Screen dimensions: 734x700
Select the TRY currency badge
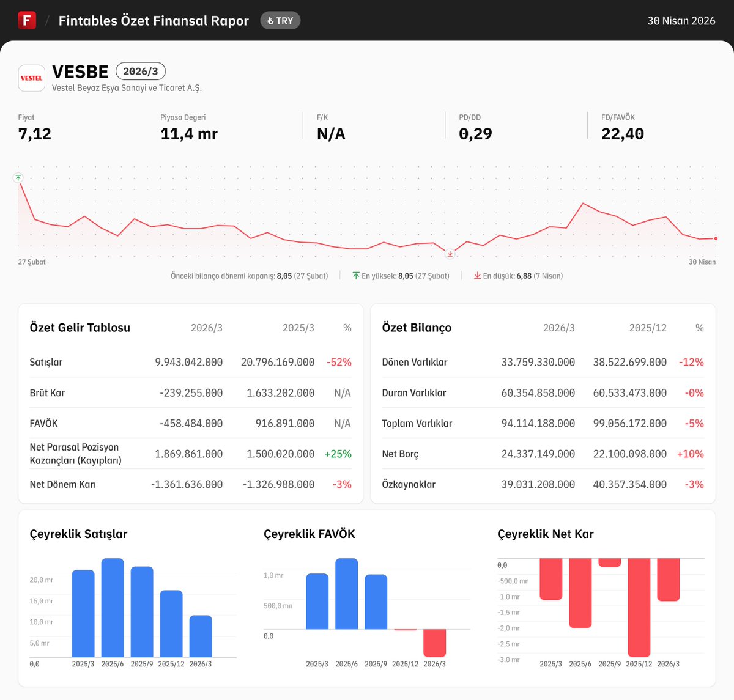pos(280,21)
